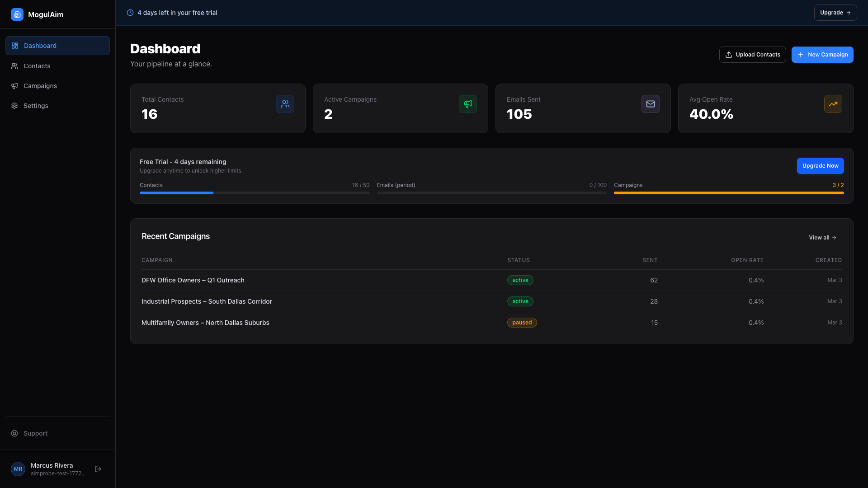The height and width of the screenshot is (488, 868).
Task: Click the trending-up icon on Avg Open Rate card
Action: [x=832, y=103]
